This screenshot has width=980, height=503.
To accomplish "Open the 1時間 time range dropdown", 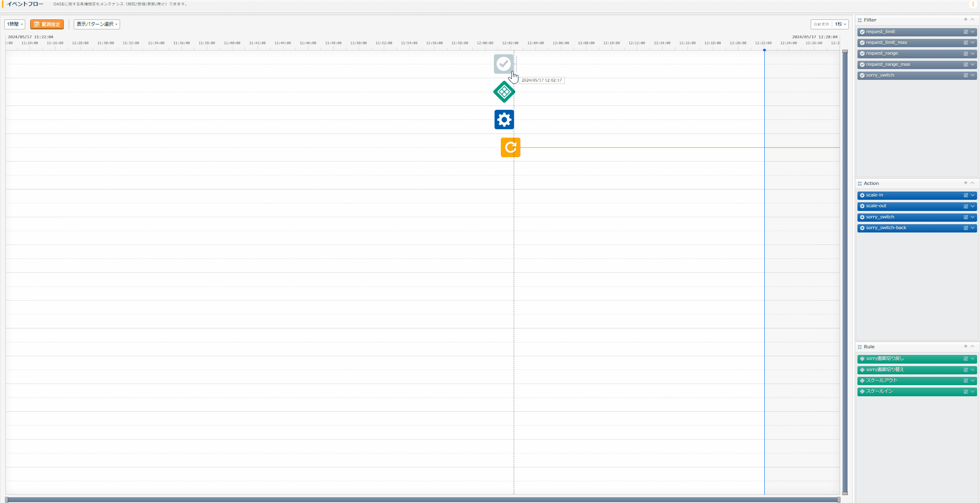I will (15, 24).
